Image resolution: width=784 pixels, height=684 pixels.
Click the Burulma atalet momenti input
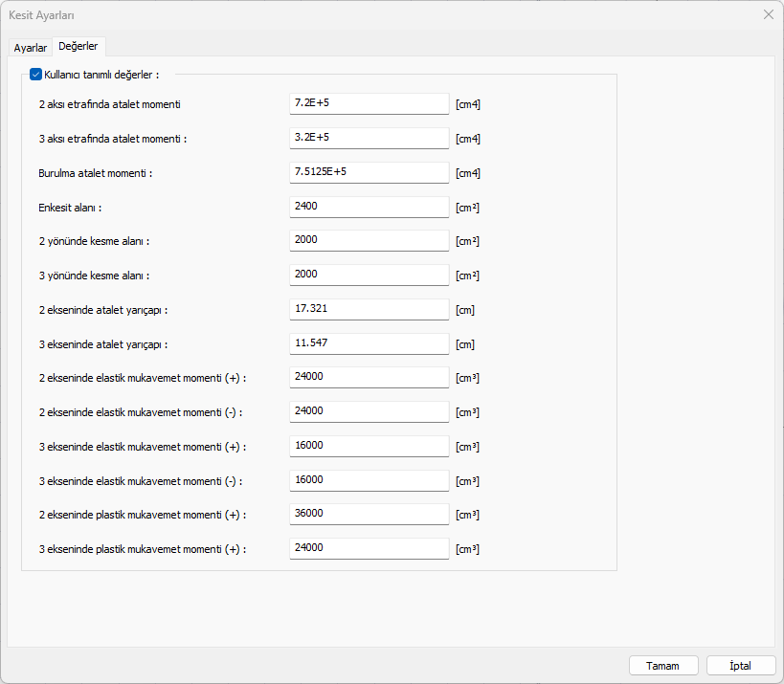point(369,172)
